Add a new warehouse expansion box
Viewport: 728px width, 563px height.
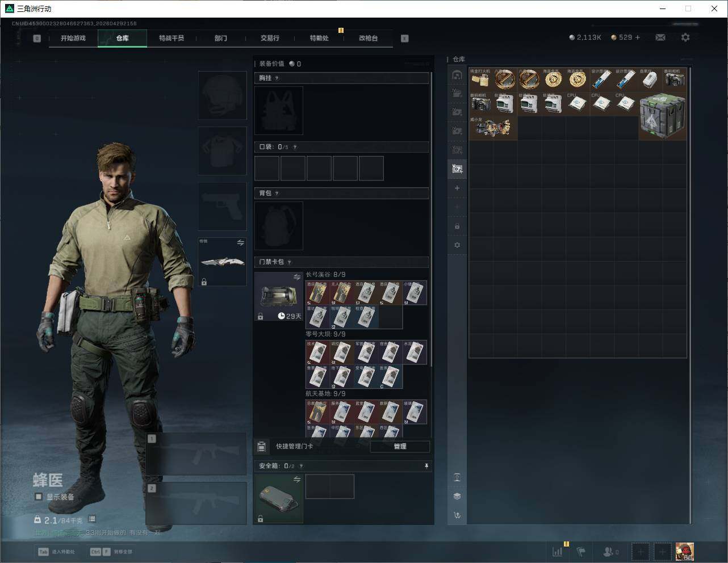click(457, 188)
